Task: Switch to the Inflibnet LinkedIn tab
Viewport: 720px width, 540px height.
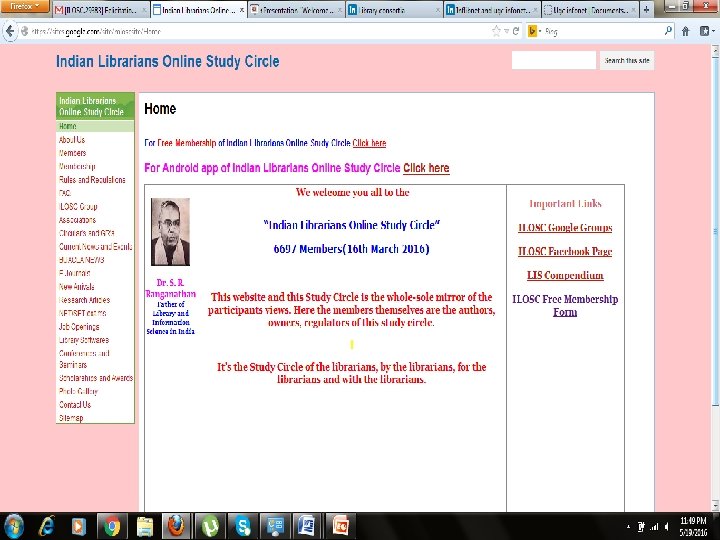Action: (x=492, y=10)
